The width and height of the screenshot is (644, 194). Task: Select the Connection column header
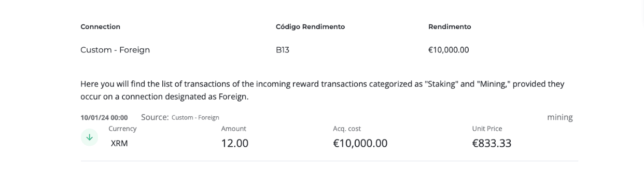click(100, 26)
